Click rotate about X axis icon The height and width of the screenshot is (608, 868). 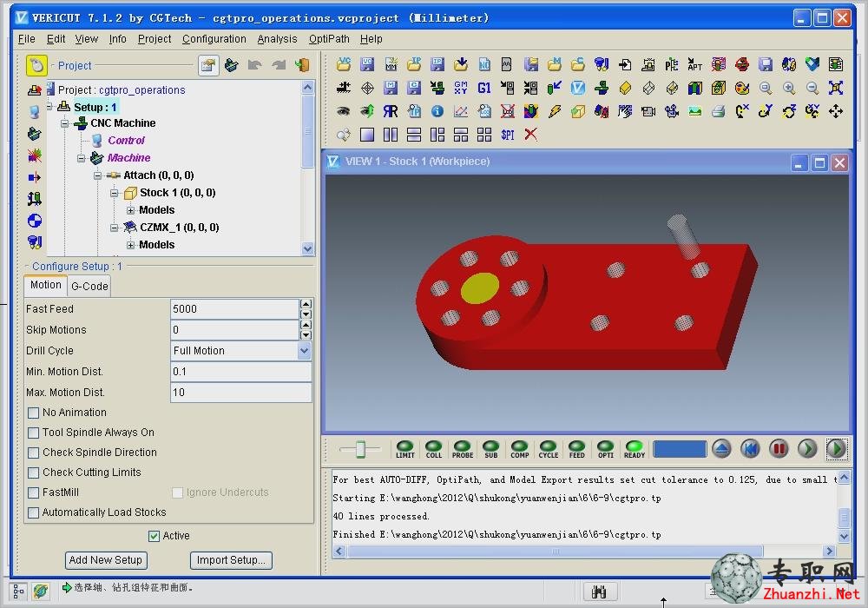pos(742,111)
